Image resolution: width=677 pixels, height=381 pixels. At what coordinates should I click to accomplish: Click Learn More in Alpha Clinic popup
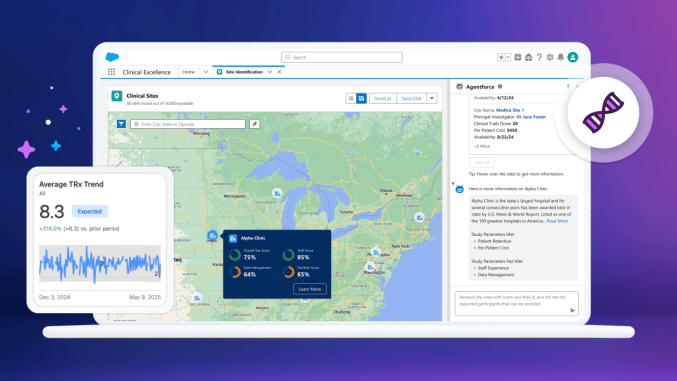[310, 289]
